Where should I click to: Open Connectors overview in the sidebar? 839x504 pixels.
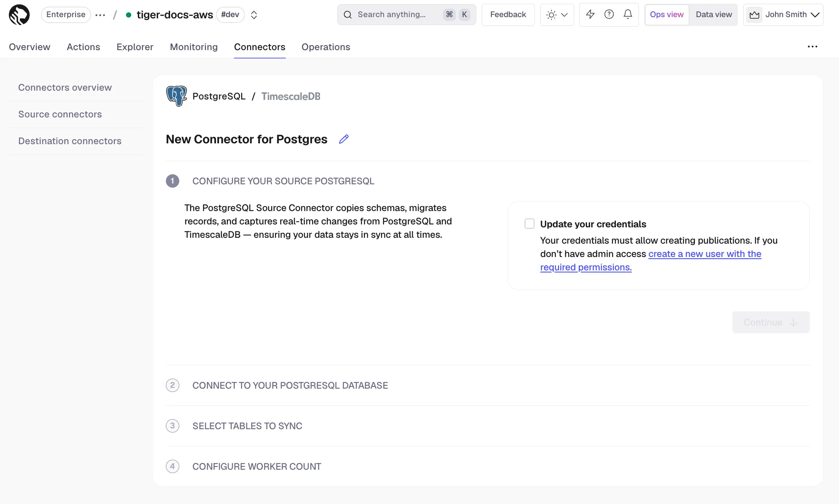click(65, 87)
